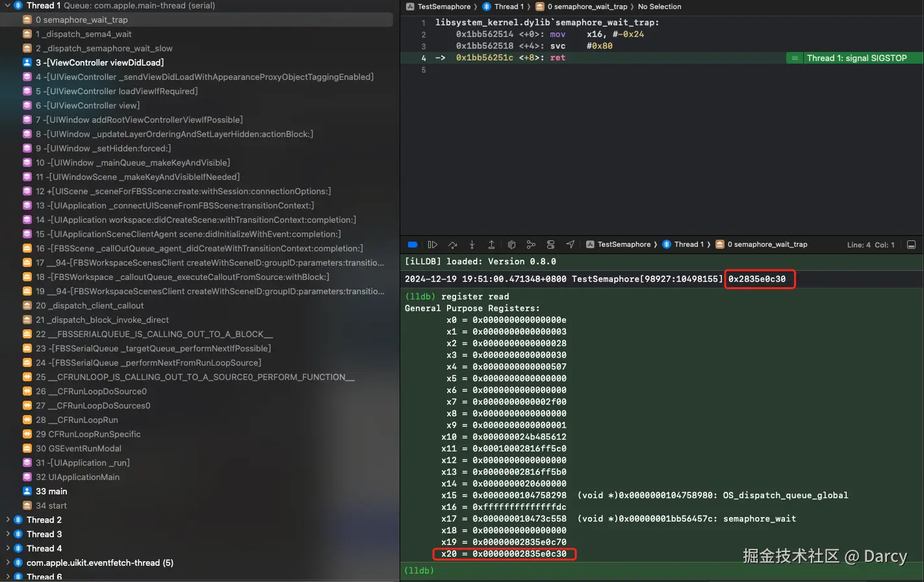Select frame 18 _calloutQueue_executeCalloutFromSource
This screenshot has height=582, width=924.
[198, 277]
